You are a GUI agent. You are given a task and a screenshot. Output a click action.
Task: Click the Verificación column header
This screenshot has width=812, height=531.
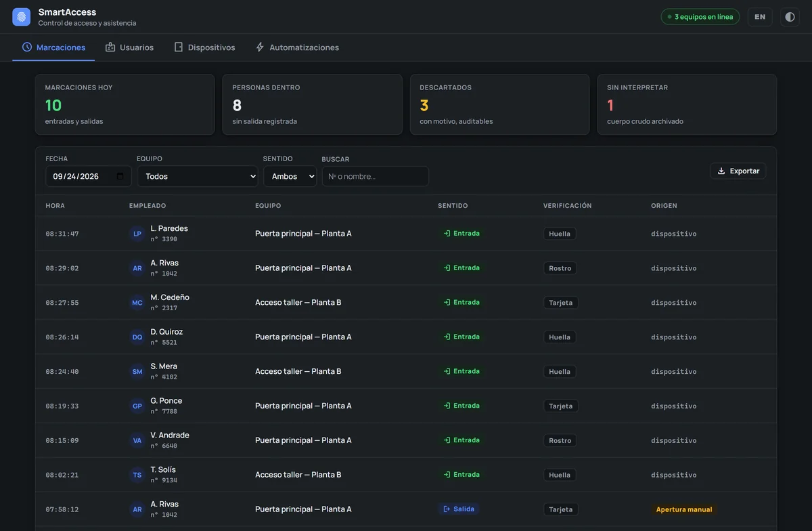[568, 206]
